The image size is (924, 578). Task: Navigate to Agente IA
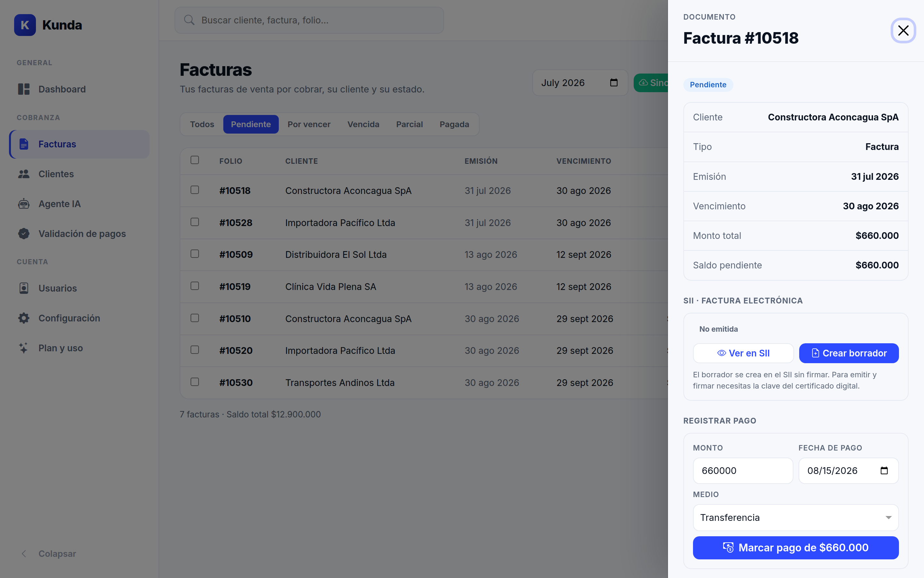(x=80, y=204)
